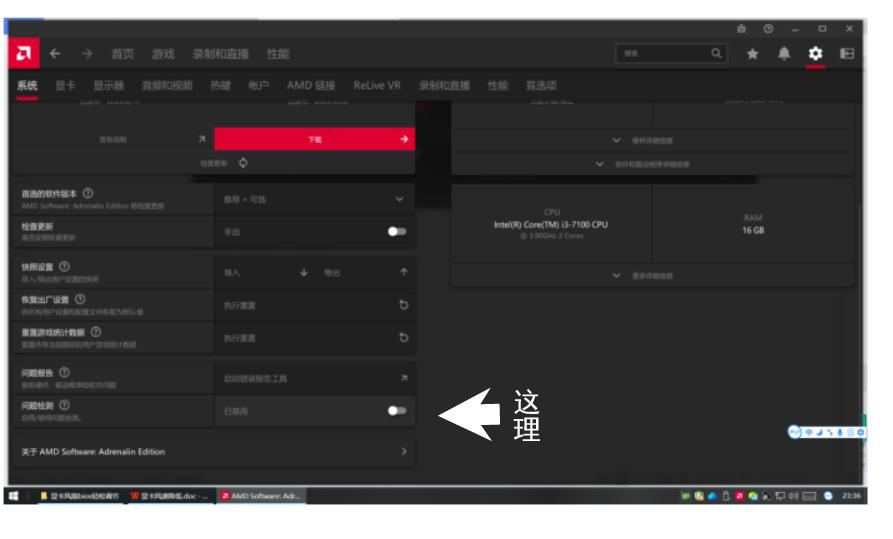The height and width of the screenshot is (539, 893).
Task: Toggle the 检查更新 manual switch
Action: click(x=397, y=231)
